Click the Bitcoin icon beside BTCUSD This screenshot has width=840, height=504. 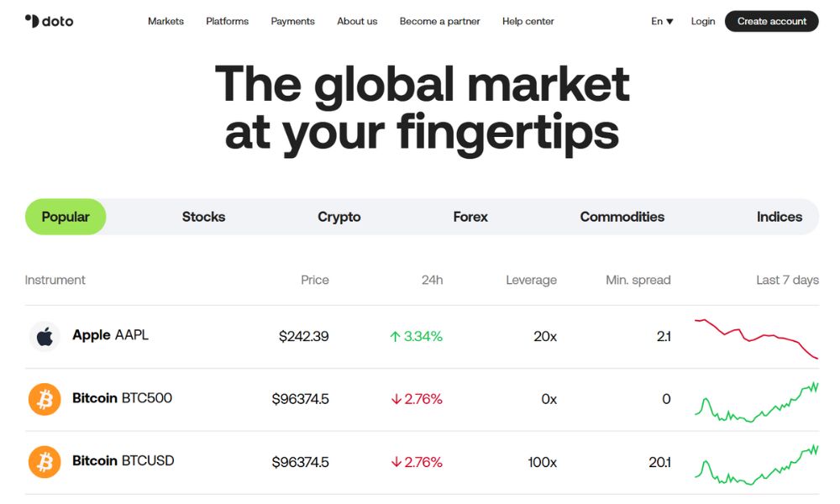point(45,463)
